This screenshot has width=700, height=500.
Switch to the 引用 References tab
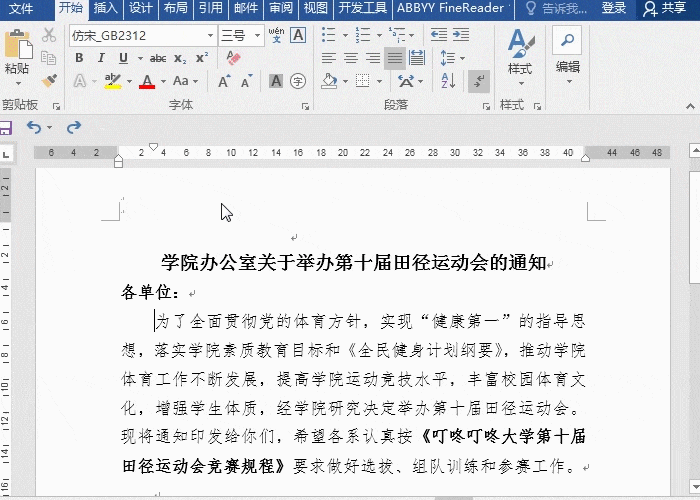pyautogui.click(x=210, y=8)
